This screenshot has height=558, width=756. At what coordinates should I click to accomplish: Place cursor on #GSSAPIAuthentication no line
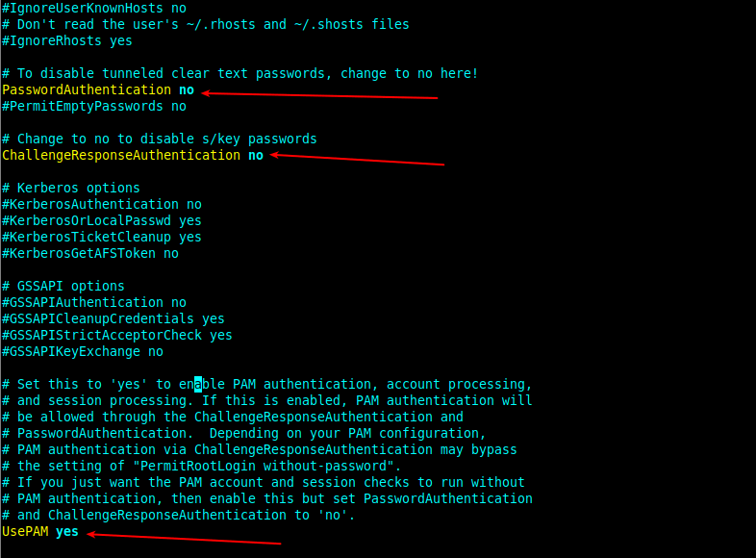tap(94, 302)
